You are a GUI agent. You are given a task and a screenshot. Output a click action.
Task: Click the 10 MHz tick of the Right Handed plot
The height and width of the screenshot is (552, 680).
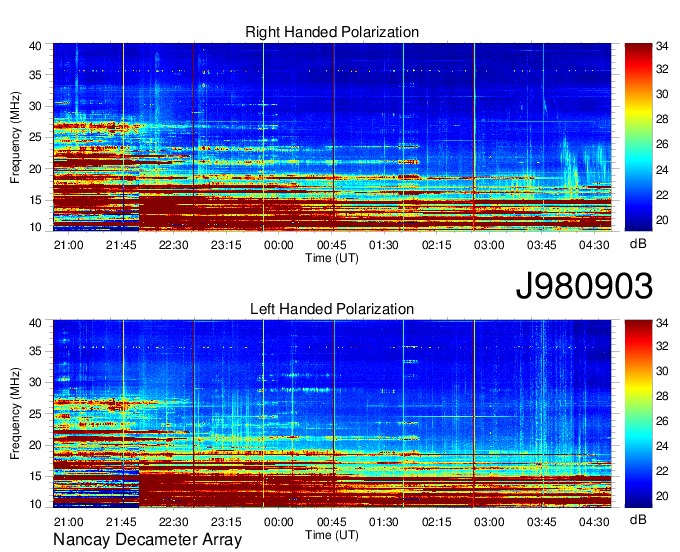pyautogui.click(x=35, y=227)
